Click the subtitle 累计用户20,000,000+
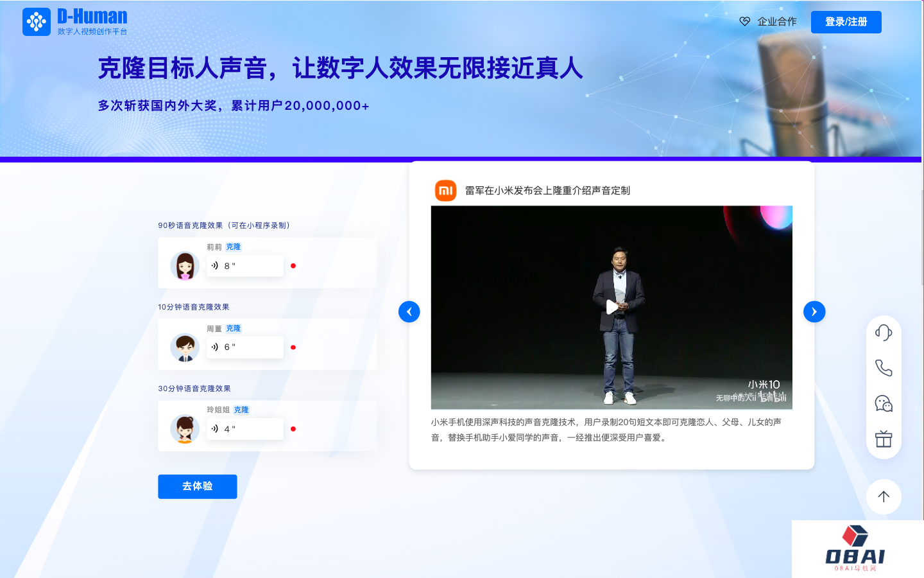This screenshot has height=578, width=924. (x=300, y=105)
